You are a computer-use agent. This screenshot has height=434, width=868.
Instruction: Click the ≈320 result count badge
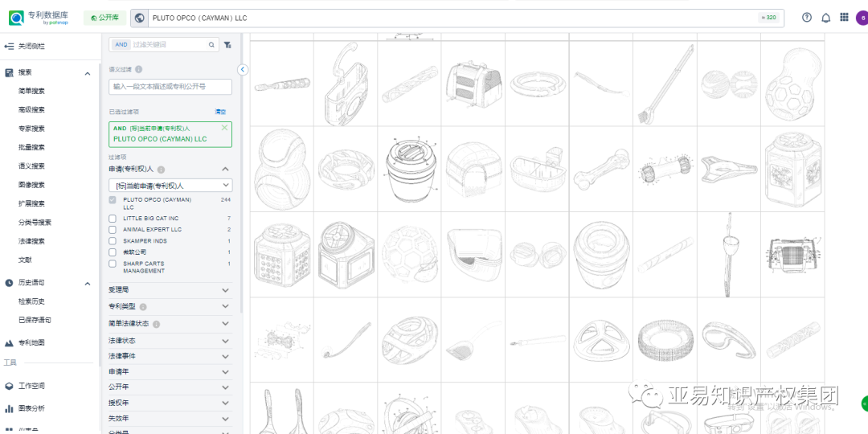pyautogui.click(x=769, y=18)
